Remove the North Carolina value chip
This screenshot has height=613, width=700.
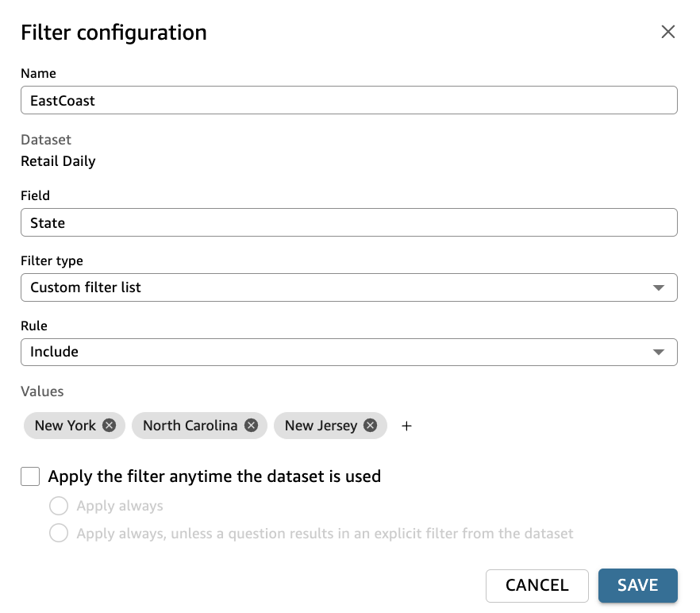pos(251,426)
